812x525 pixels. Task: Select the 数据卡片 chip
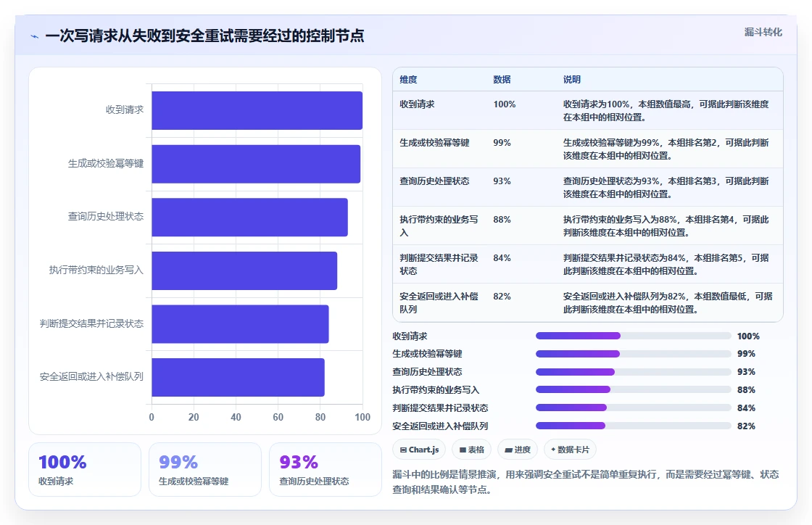[x=570, y=450]
